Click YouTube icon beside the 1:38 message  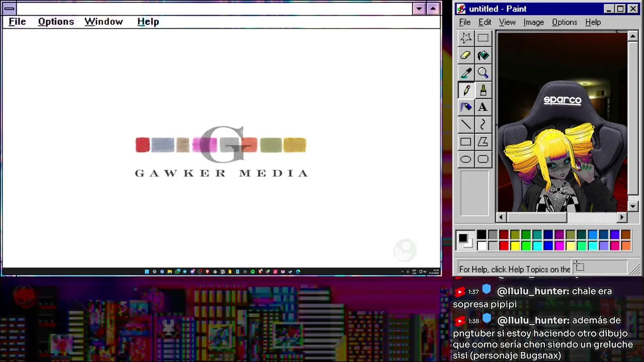coord(459,321)
